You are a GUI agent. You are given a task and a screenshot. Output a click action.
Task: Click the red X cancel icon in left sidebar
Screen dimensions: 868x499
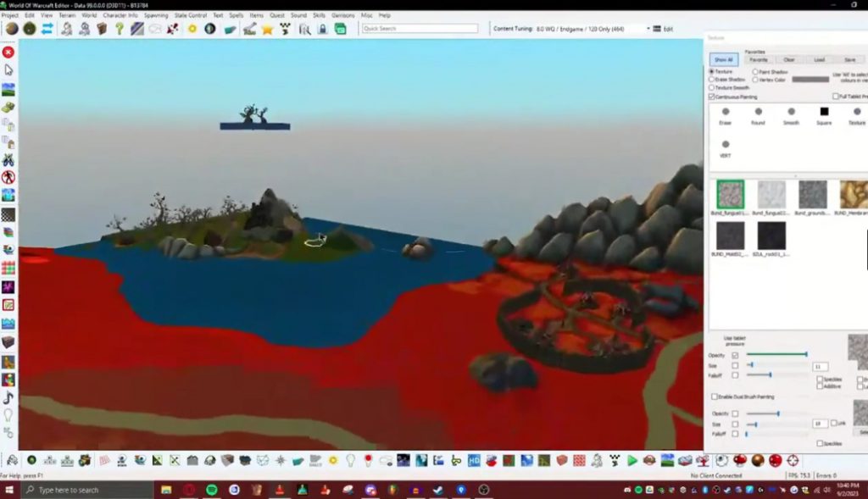tap(8, 52)
